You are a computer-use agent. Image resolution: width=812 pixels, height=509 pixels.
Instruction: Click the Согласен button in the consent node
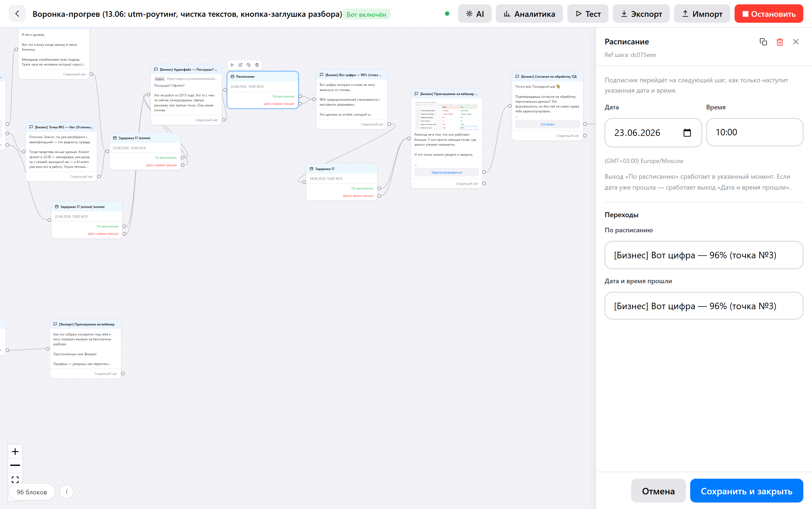click(548, 124)
